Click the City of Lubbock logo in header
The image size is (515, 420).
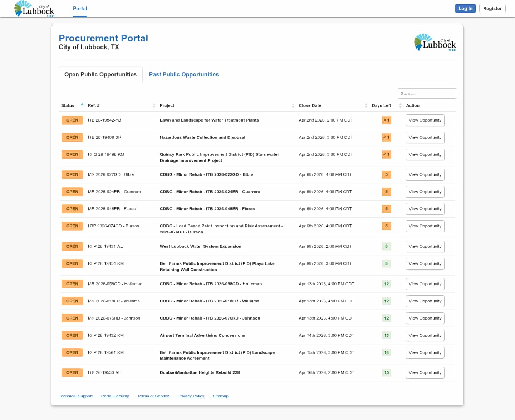click(34, 9)
